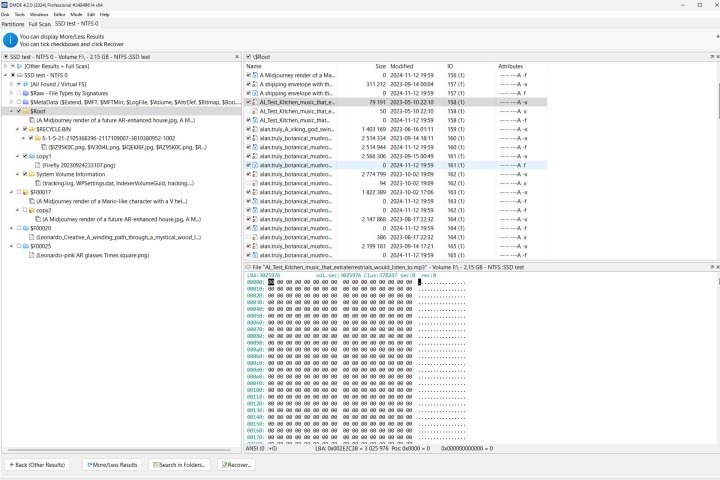This screenshot has width=720, height=480.
Task: Click the $MetaData folder icon
Action: click(x=25, y=102)
